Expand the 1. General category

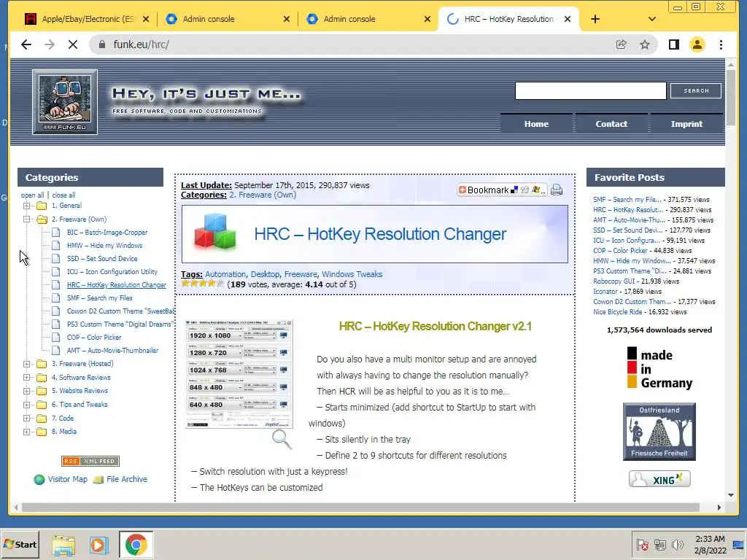point(27,206)
